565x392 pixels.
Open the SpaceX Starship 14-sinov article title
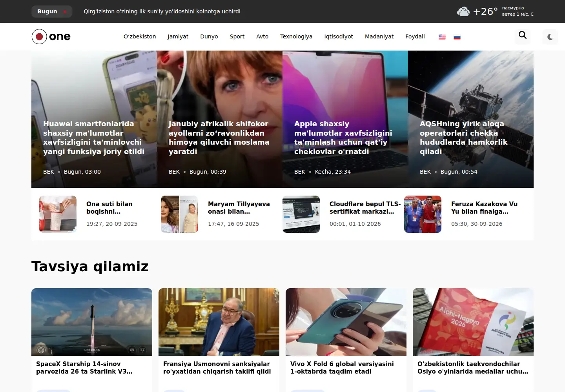84,368
